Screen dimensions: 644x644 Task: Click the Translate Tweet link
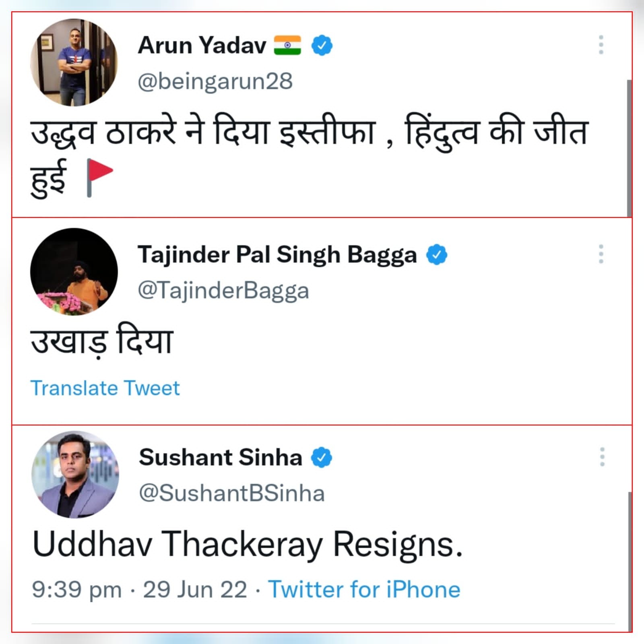coord(105,388)
